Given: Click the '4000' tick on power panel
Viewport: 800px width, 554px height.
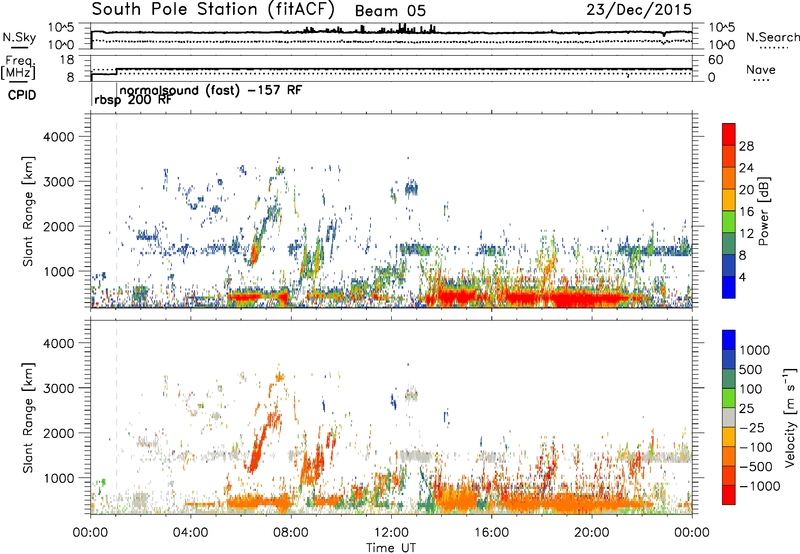Looking at the screenshot, I should [59, 137].
